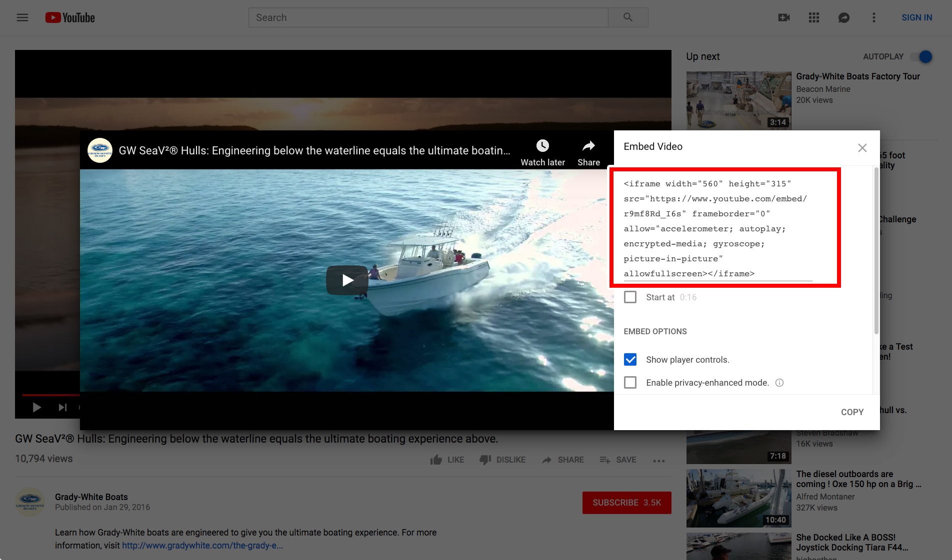Click SHARE below the video
This screenshot has height=560, width=952.
coord(562,460)
